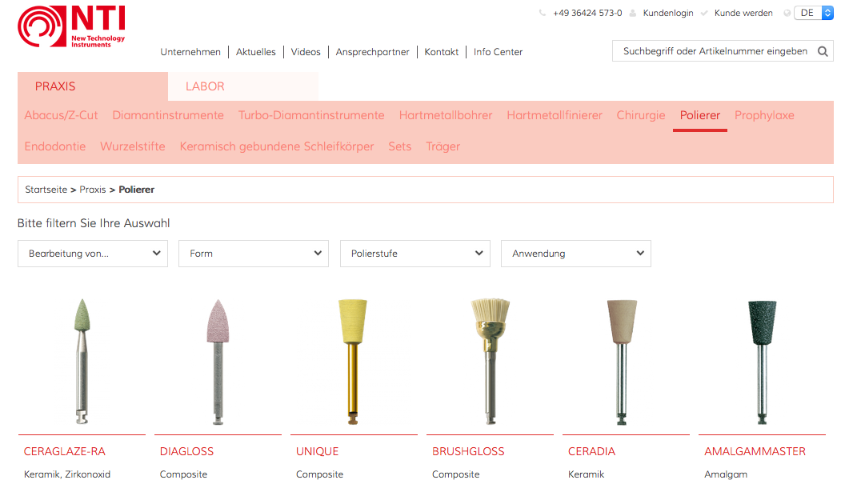
Task: Click the Kunde werden link
Action: point(743,13)
